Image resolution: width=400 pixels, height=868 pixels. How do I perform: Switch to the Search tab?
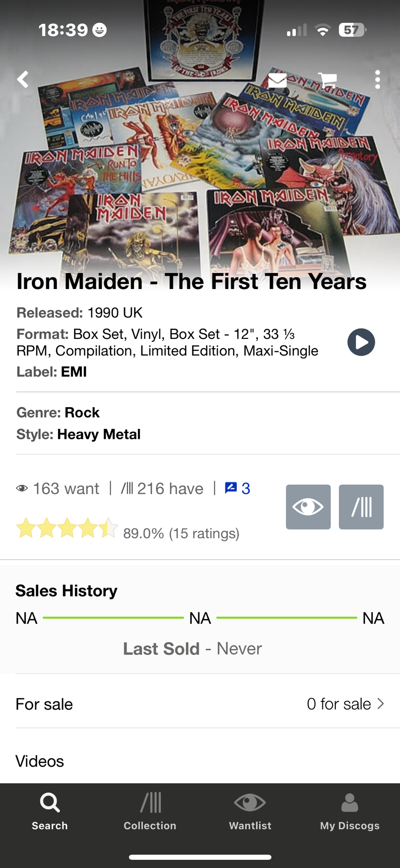coord(50,811)
